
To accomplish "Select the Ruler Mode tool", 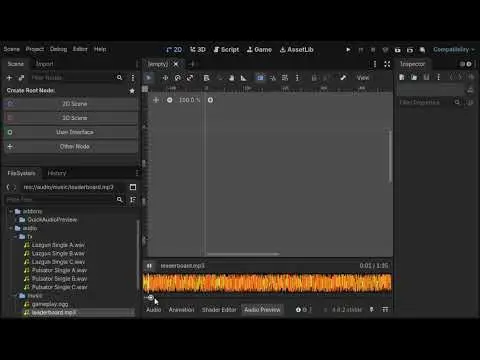I will [244, 78].
